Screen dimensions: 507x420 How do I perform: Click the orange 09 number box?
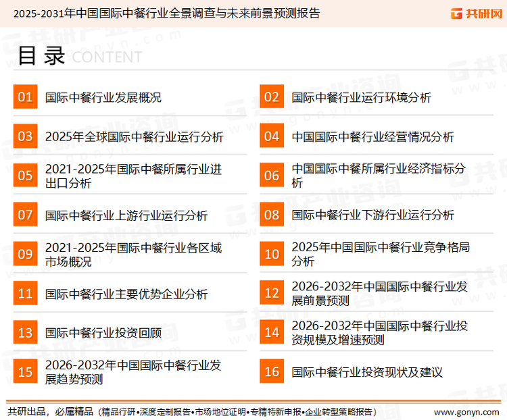[x=25, y=254]
